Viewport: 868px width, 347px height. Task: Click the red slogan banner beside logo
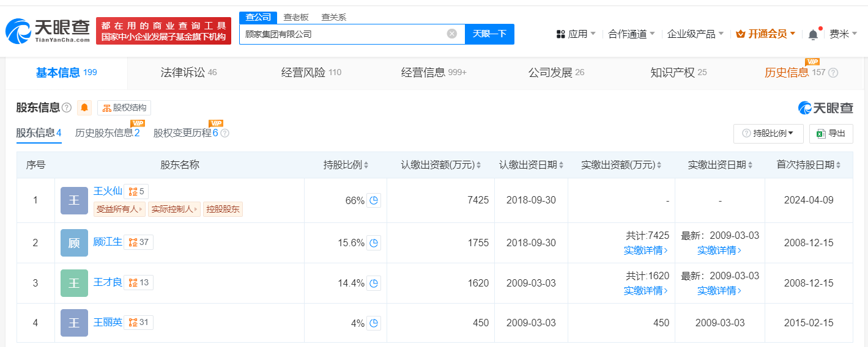[163, 31]
